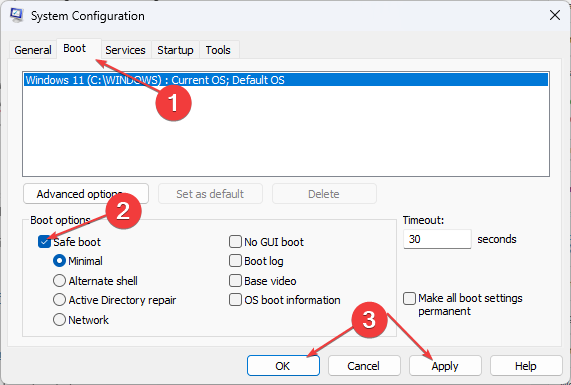Select the Startup tab

coord(175,50)
